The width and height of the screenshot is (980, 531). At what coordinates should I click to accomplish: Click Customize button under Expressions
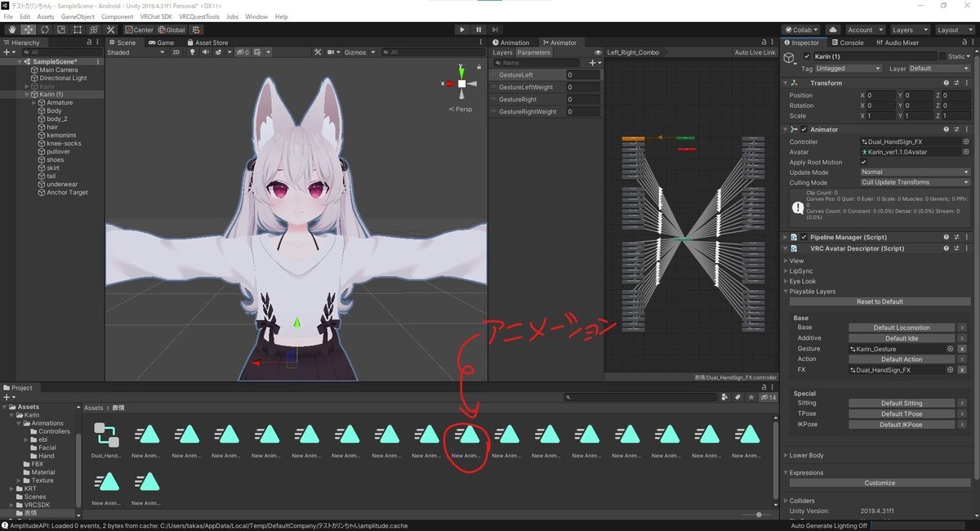click(x=880, y=483)
